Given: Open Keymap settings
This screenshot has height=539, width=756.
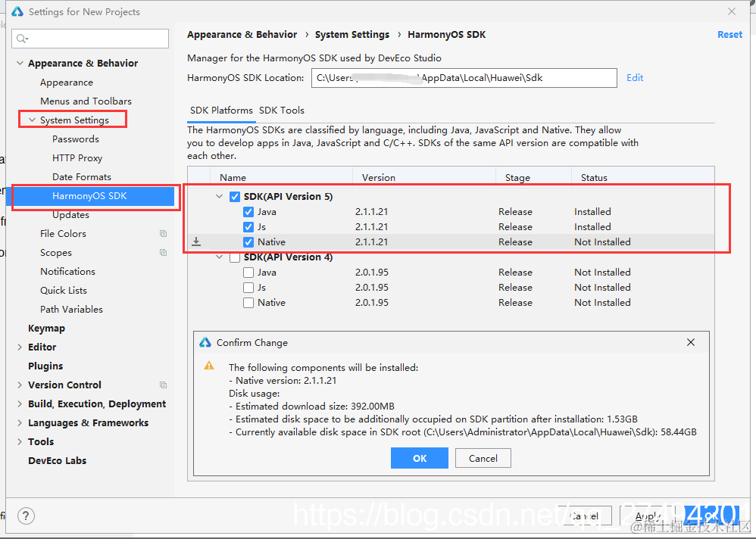Looking at the screenshot, I should (46, 328).
